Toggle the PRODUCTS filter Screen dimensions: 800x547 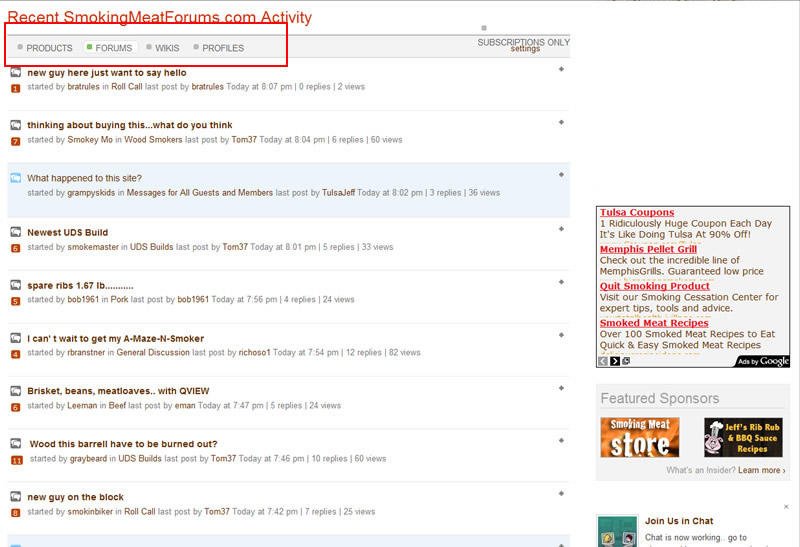coord(45,48)
